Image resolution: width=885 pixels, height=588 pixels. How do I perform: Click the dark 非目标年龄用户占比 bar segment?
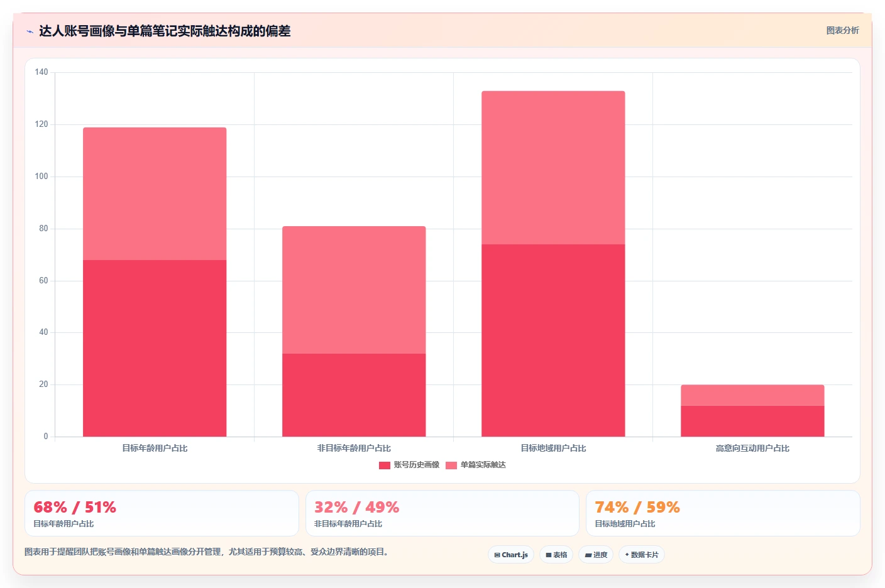pos(354,395)
